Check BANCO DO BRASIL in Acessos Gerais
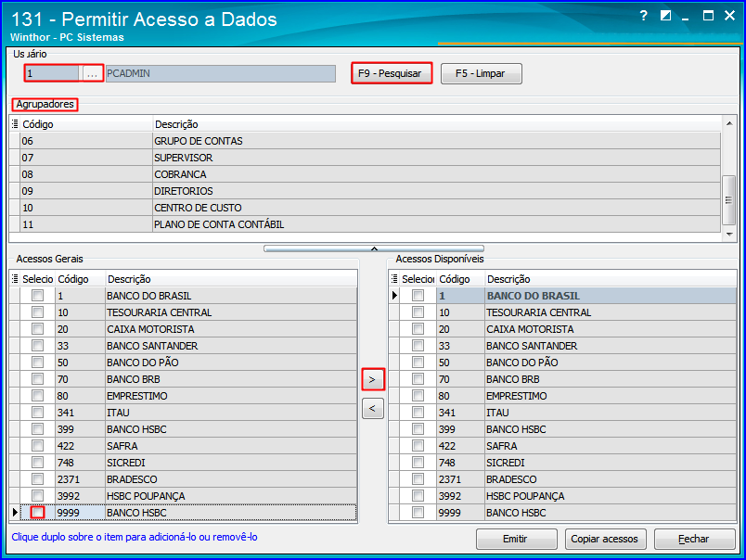 pyautogui.click(x=38, y=296)
